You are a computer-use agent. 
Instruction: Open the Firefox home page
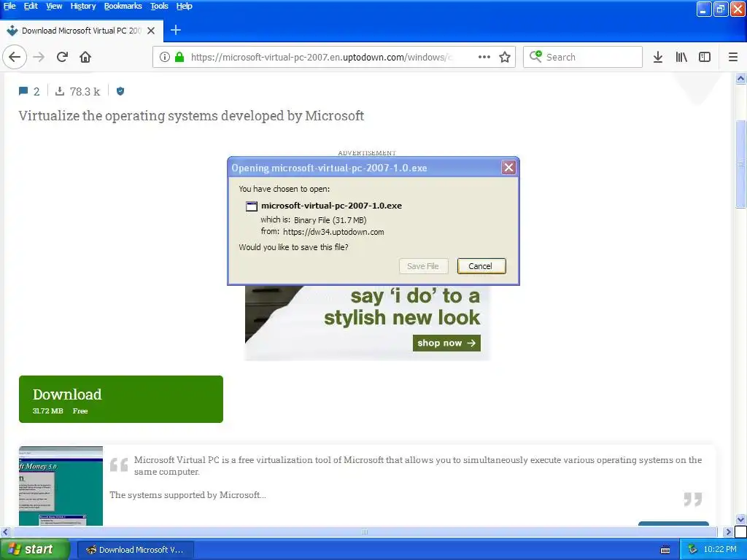tap(85, 57)
